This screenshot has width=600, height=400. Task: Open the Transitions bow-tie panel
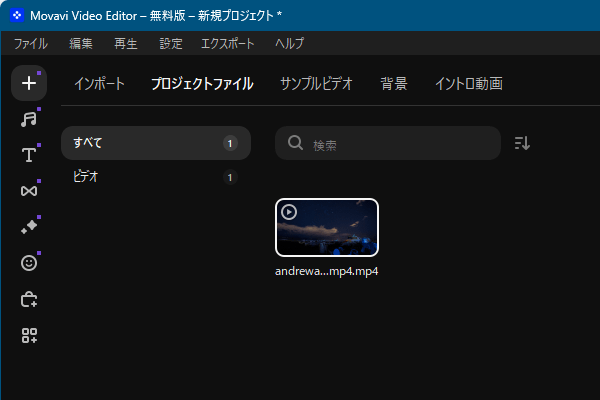[x=29, y=191]
